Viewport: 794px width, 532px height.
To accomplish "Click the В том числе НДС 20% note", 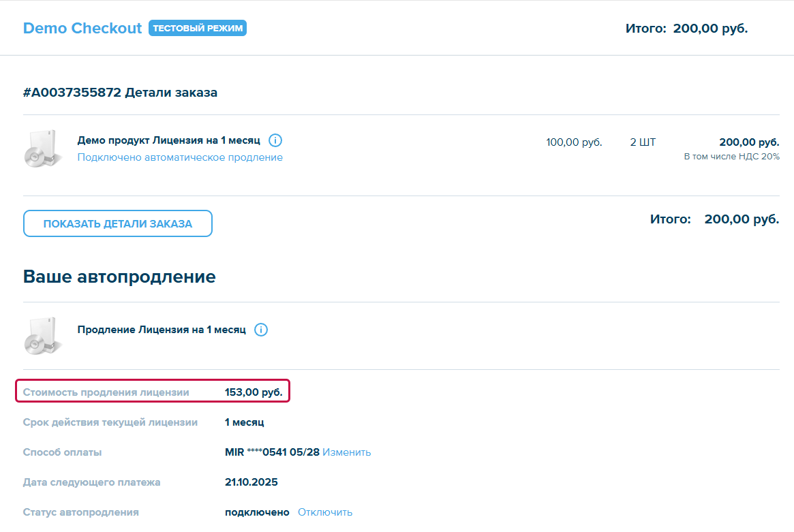I will 731,157.
